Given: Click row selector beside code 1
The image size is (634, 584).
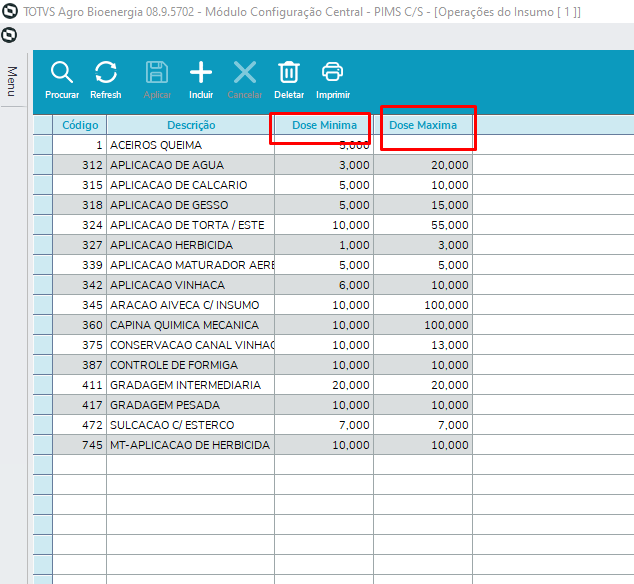Looking at the screenshot, I should coord(43,145).
